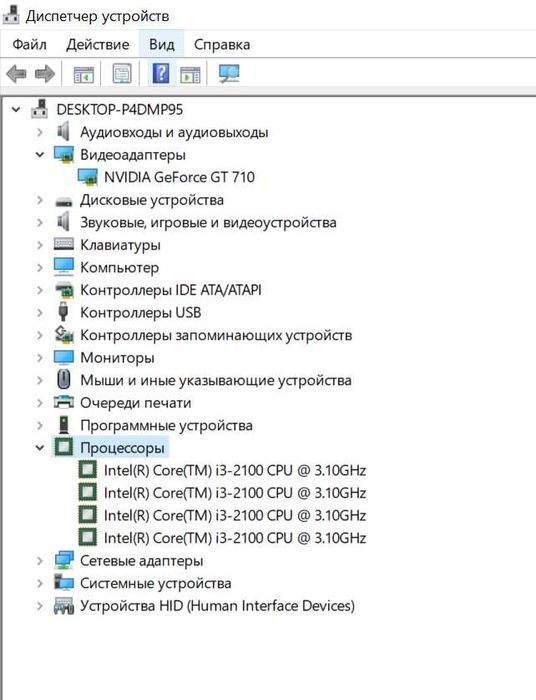Click the Back arrow toolbar icon
The height and width of the screenshot is (700, 536).
17,74
